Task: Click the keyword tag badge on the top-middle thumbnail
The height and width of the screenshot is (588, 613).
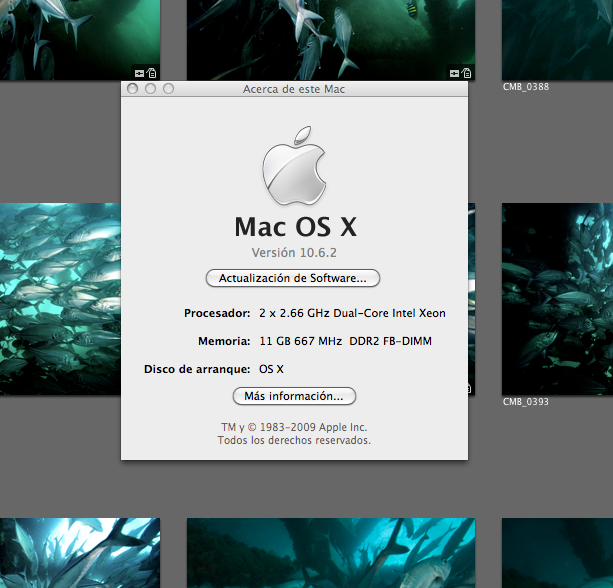Action: click(x=466, y=73)
